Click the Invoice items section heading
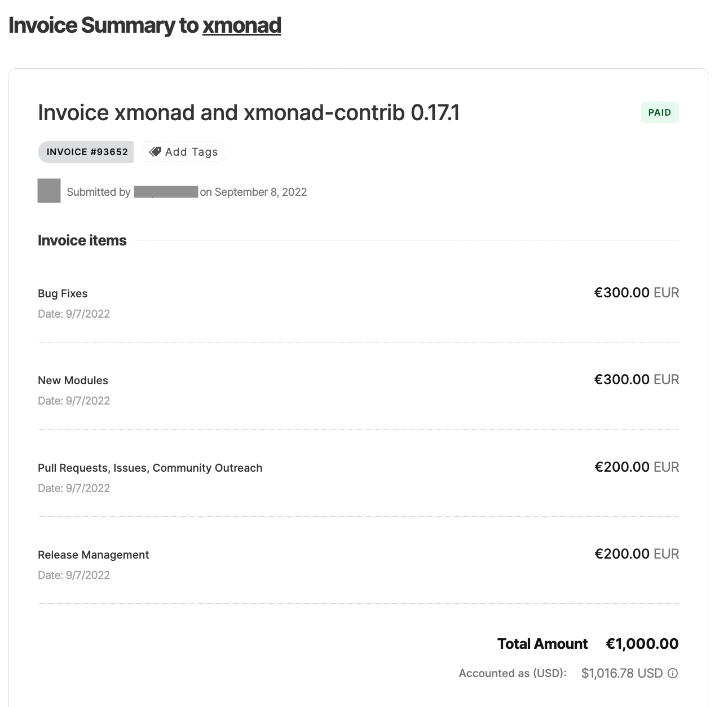This screenshot has width=728, height=707. [82, 240]
